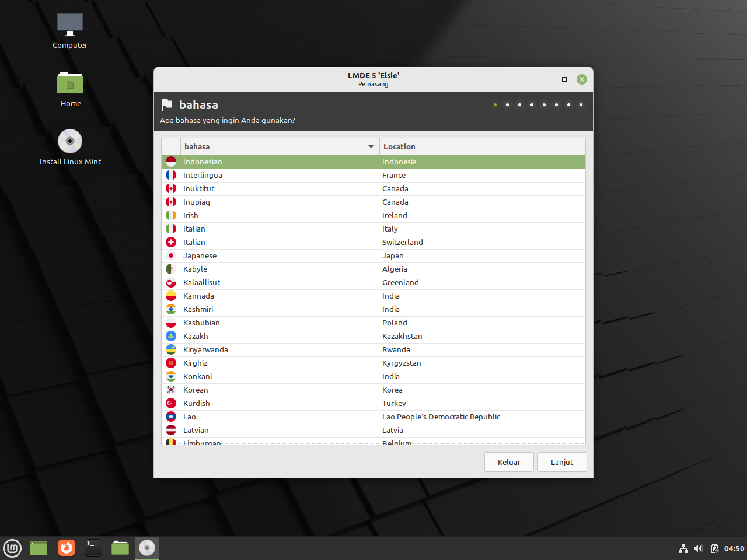Viewport: 747px width, 560px height.
Task: Click the clock showing 04:50
Action: (734, 548)
